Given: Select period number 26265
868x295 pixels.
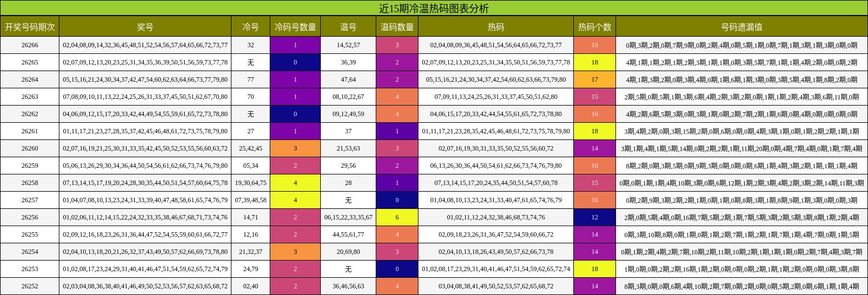Looking at the screenshot, I should (x=30, y=62).
